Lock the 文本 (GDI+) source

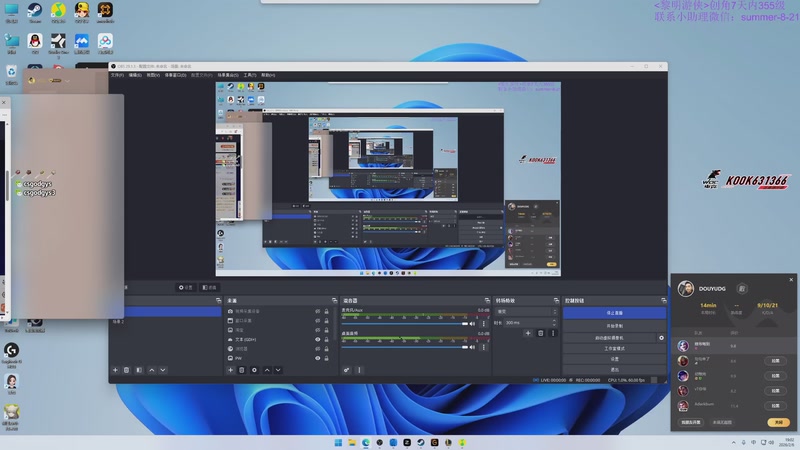pyautogui.click(x=327, y=339)
